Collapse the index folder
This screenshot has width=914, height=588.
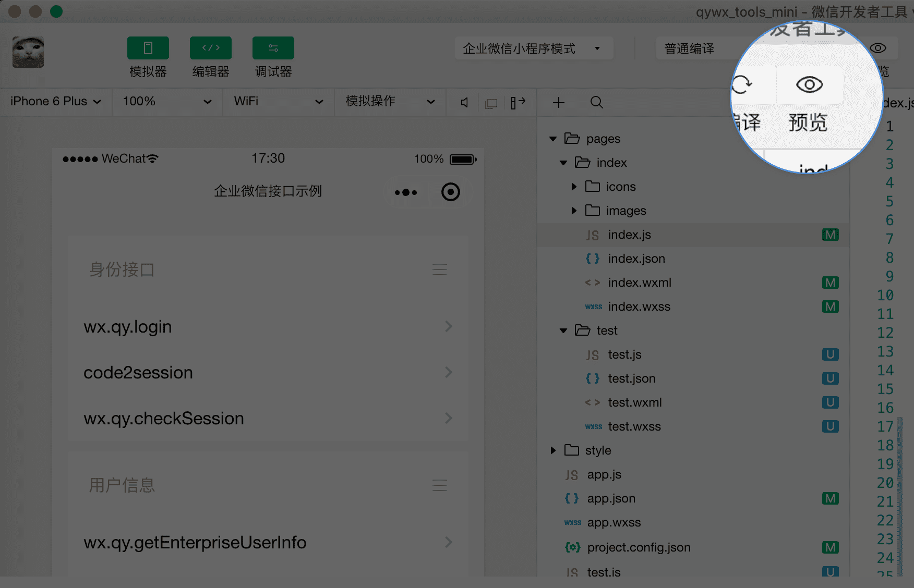[x=563, y=163]
